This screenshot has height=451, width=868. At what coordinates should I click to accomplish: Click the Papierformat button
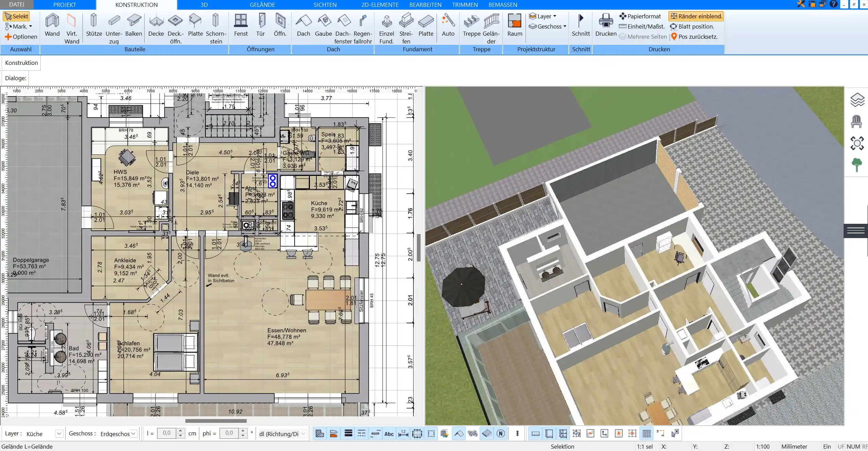click(x=640, y=16)
